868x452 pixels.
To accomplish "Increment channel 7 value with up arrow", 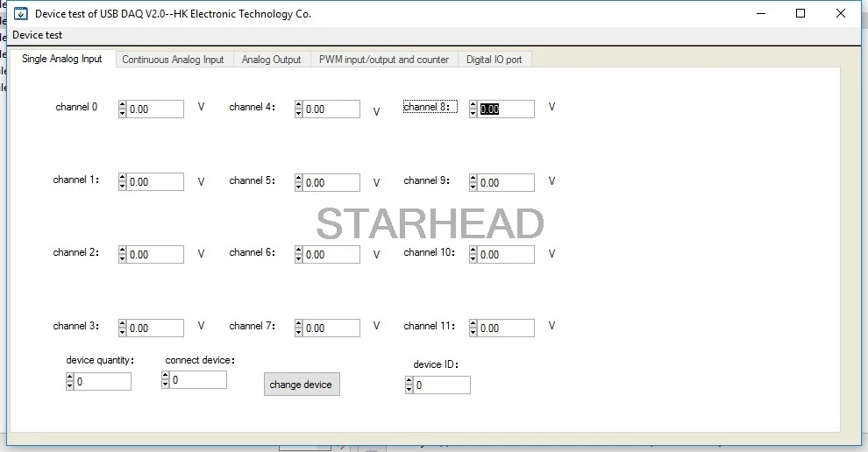I will click(298, 323).
